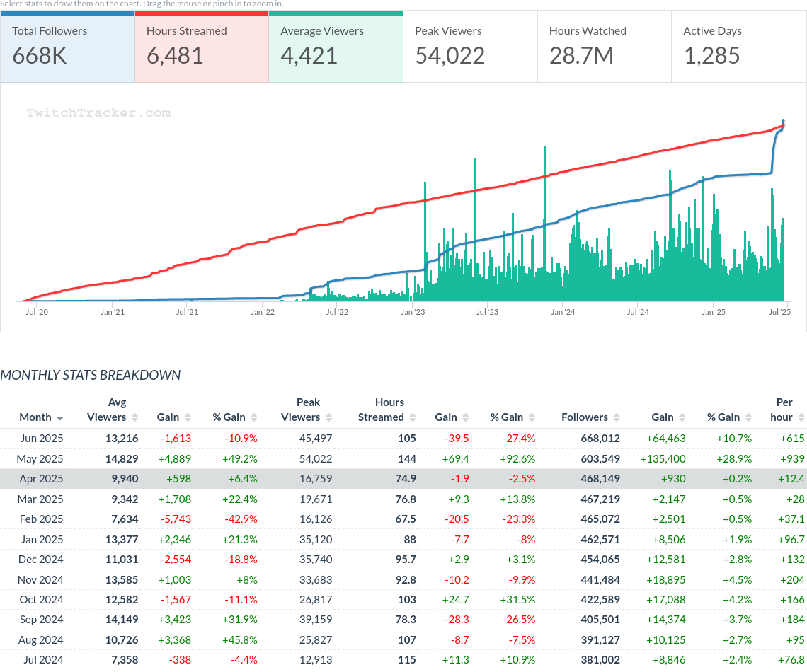Click the Dec 2024 month cell

point(40,560)
